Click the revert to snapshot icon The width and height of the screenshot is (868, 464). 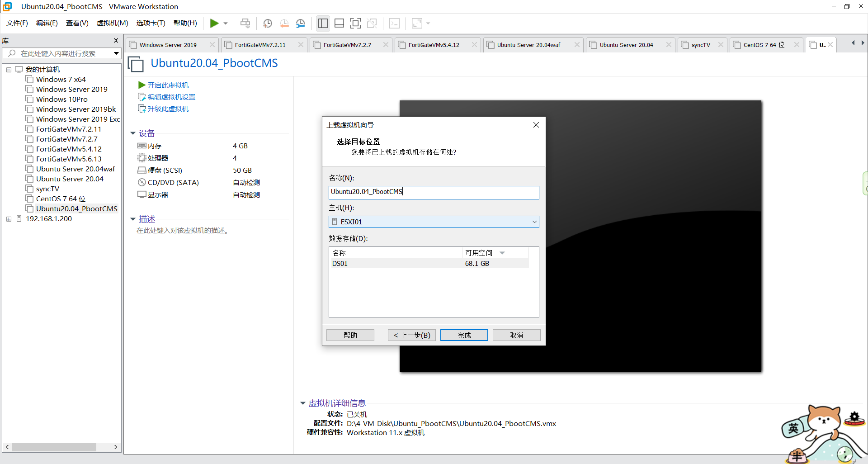(284, 23)
